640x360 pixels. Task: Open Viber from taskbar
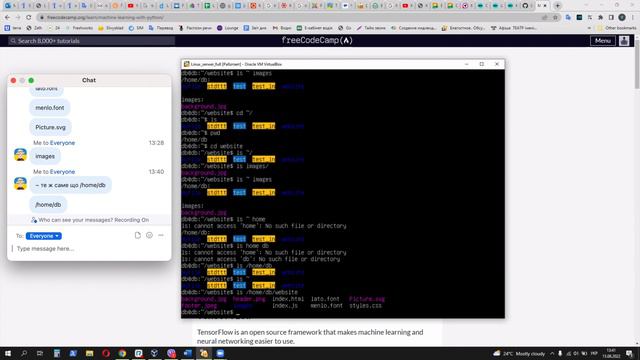[171, 353]
